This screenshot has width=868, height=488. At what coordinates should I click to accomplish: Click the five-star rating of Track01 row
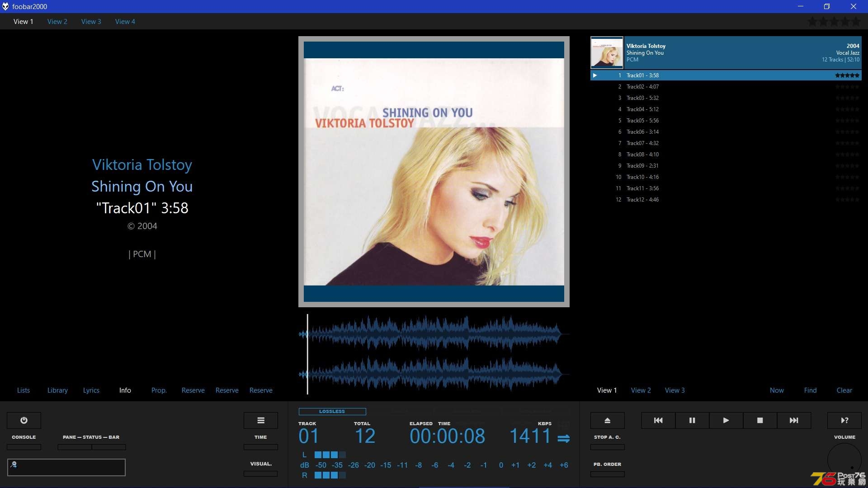(847, 75)
